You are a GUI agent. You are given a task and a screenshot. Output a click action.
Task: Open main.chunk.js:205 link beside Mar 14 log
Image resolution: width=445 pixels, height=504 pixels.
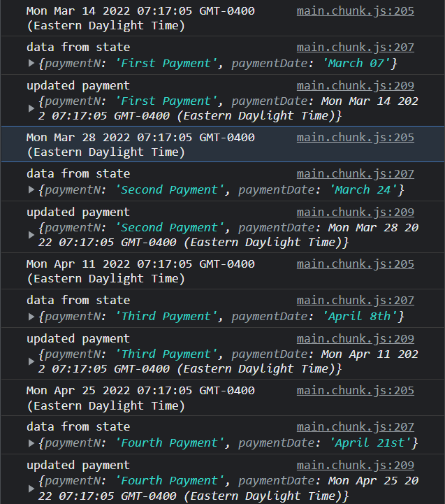[x=355, y=11]
